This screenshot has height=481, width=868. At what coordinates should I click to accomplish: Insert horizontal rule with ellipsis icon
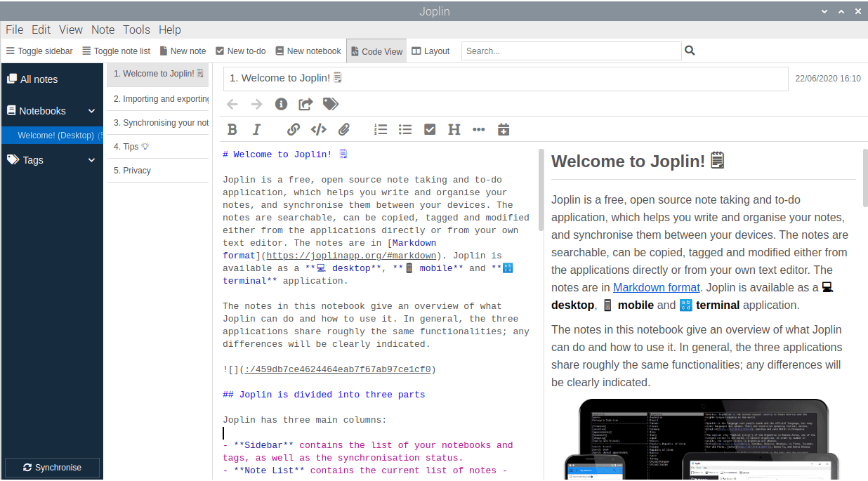(x=479, y=129)
